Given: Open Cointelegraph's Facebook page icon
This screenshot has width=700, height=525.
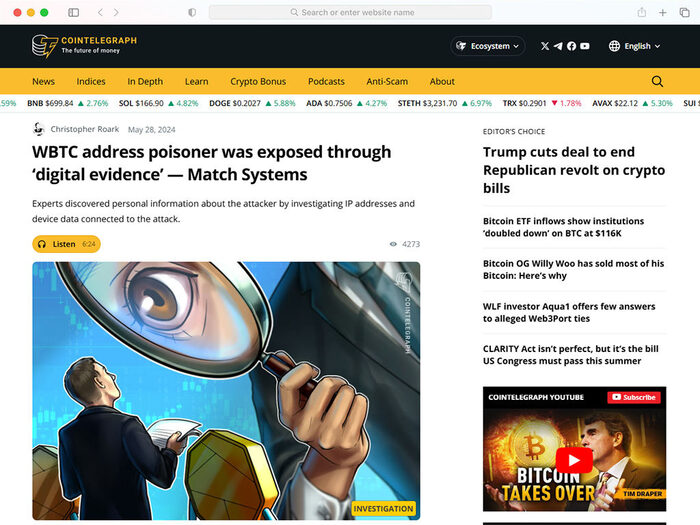Looking at the screenshot, I should click(x=571, y=46).
